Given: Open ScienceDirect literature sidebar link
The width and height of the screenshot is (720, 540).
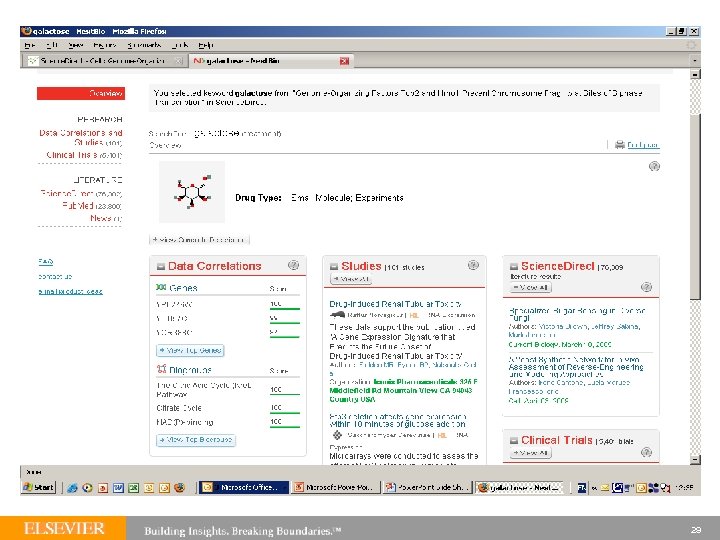Looking at the screenshot, I should pyautogui.click(x=81, y=193).
